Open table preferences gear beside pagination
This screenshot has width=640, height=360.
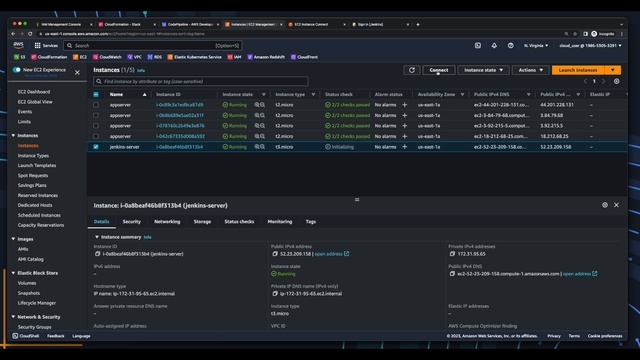[x=616, y=81]
